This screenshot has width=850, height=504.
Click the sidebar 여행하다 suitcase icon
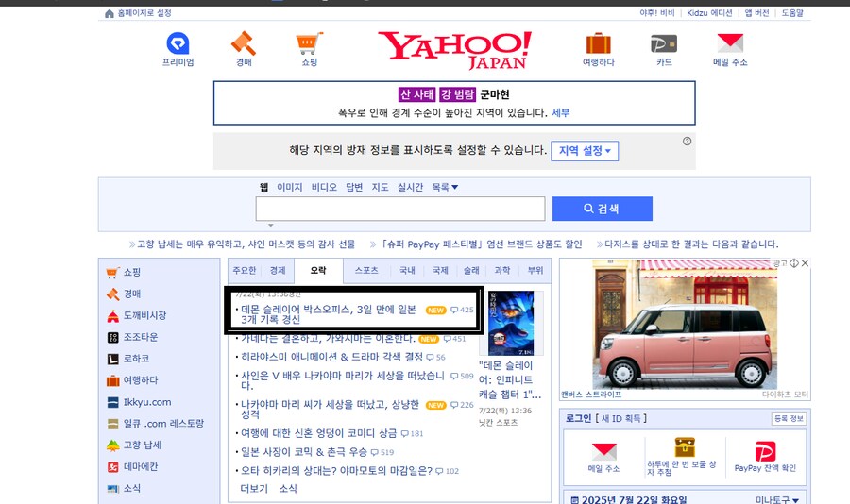[x=112, y=380]
